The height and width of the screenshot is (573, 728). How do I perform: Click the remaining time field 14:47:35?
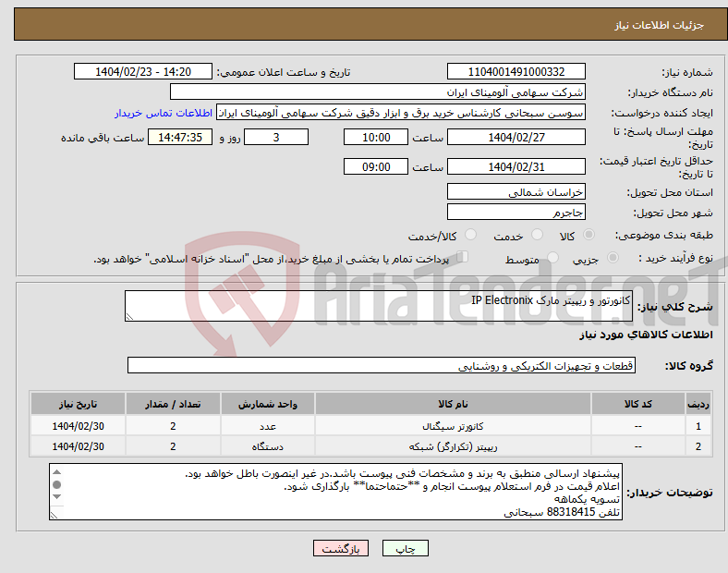pyautogui.click(x=180, y=137)
